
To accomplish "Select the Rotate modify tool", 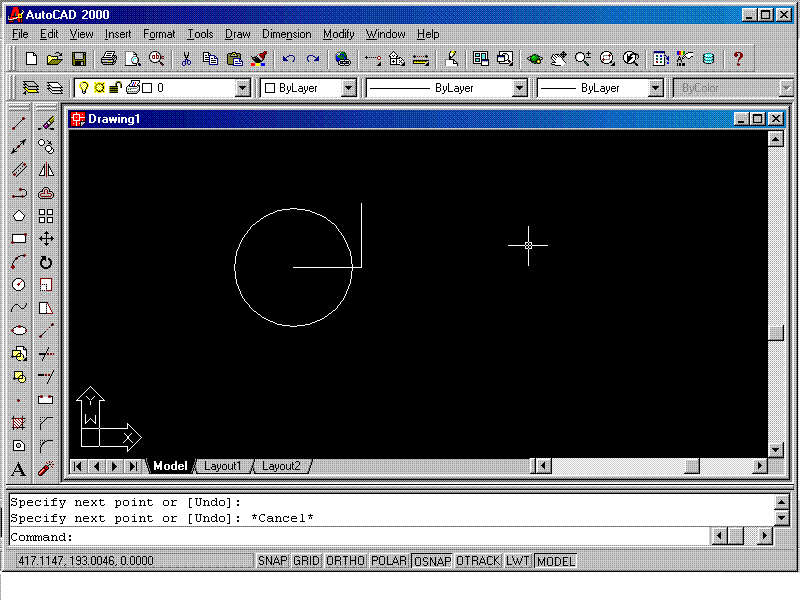I will pos(46,262).
